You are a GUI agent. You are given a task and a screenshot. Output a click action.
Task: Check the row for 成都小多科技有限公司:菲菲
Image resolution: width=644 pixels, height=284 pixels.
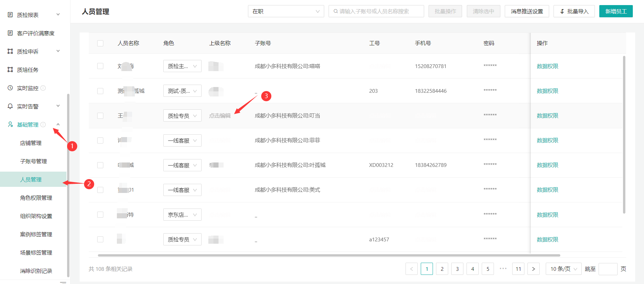[100, 140]
